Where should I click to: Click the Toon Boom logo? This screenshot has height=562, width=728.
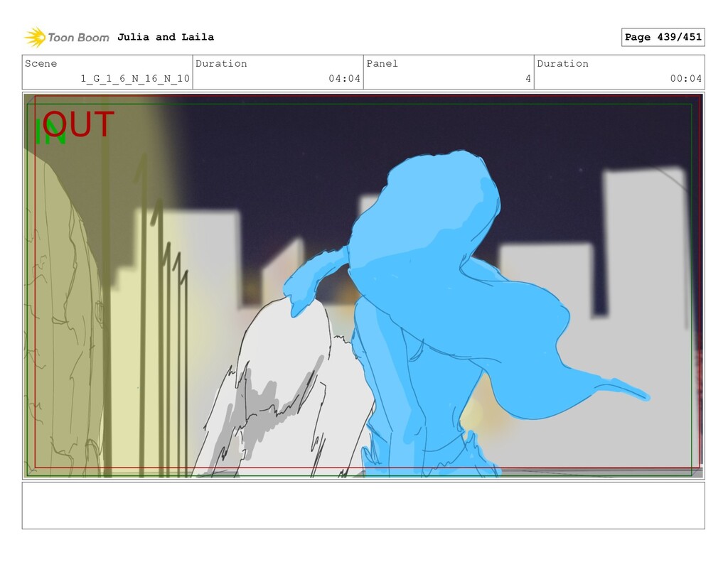coord(67,38)
